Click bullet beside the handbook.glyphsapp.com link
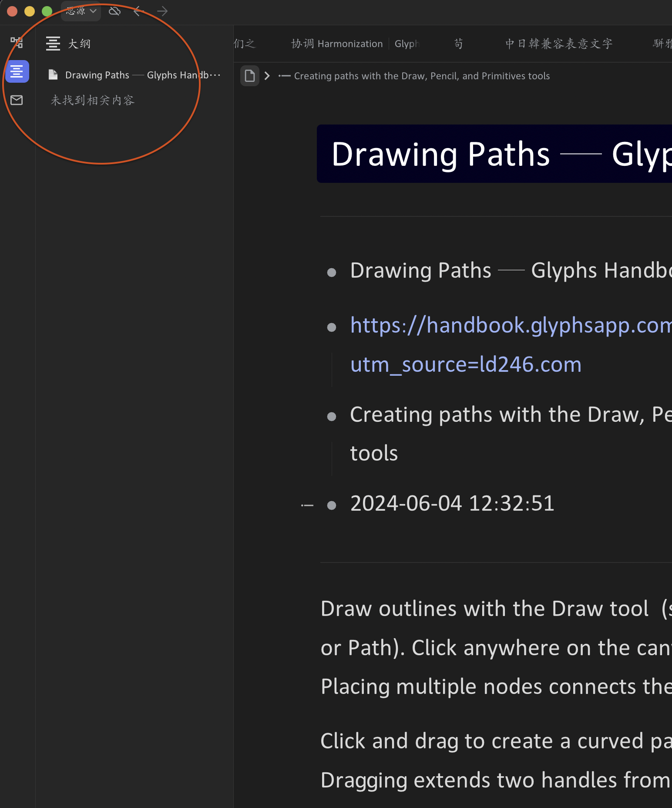The width and height of the screenshot is (672, 808). coord(332,327)
